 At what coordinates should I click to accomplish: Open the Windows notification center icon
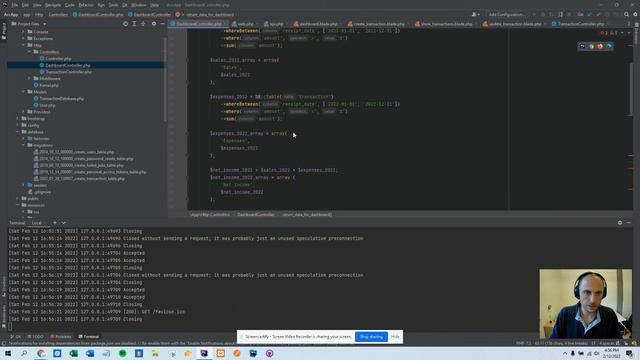(x=629, y=353)
